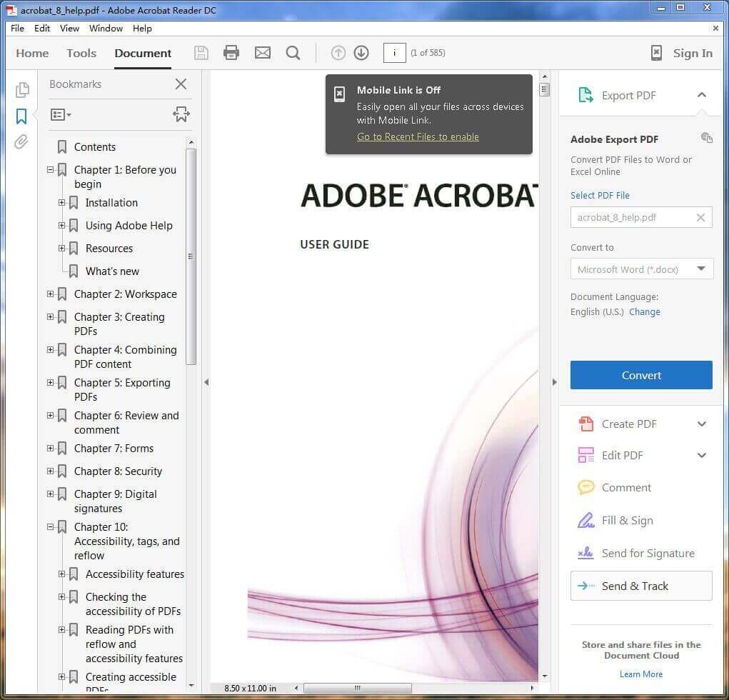Click Go to Recent Files to enable link
Viewport: 729px width, 700px height.
418,136
